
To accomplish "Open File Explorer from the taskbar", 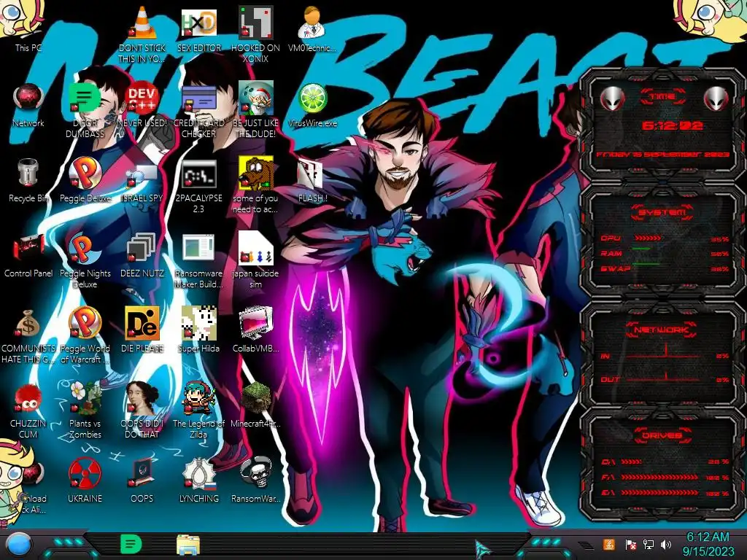I will (x=188, y=545).
